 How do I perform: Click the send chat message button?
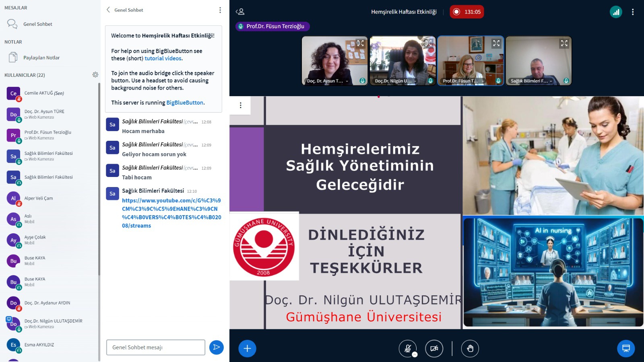pyautogui.click(x=216, y=347)
